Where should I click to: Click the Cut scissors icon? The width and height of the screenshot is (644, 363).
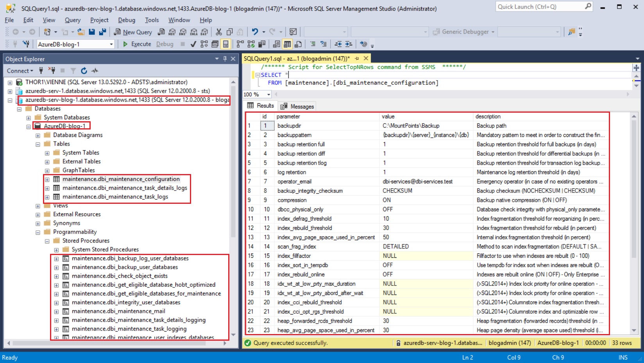pyautogui.click(x=219, y=32)
